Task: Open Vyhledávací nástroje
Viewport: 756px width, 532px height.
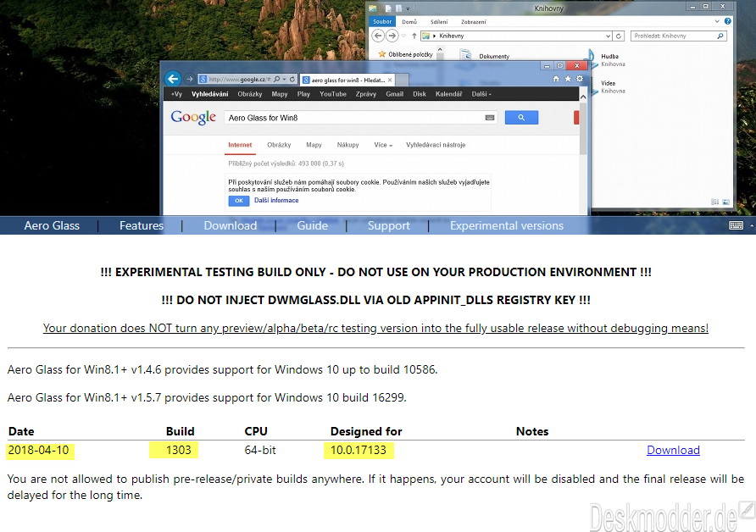Action: 436,145
